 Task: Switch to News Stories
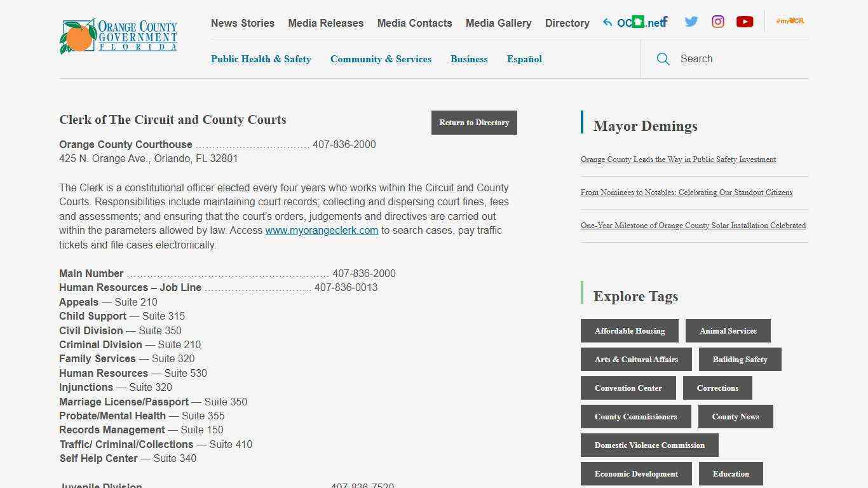pos(242,23)
